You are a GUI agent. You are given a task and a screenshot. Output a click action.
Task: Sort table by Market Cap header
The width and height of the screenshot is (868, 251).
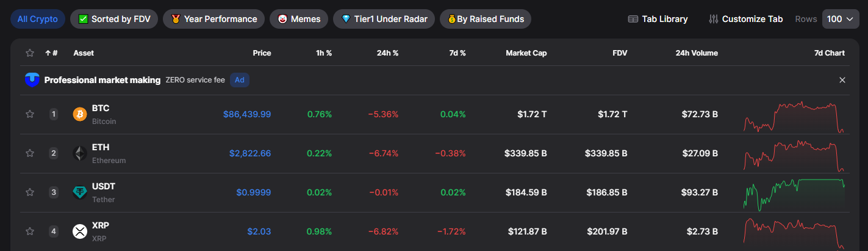click(x=526, y=53)
